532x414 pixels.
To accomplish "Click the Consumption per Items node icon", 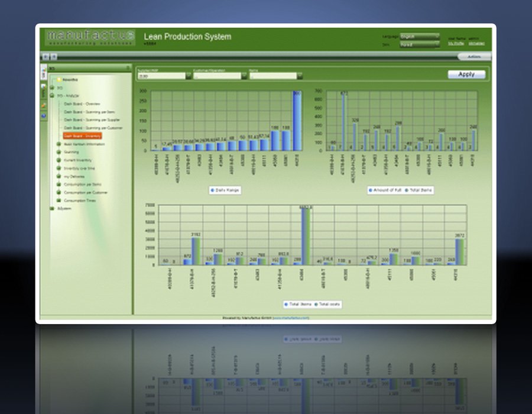I will [59, 185].
